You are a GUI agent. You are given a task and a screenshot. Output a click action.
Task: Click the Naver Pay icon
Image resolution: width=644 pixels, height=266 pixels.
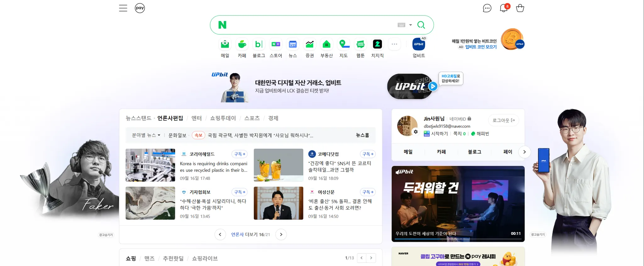click(140, 8)
